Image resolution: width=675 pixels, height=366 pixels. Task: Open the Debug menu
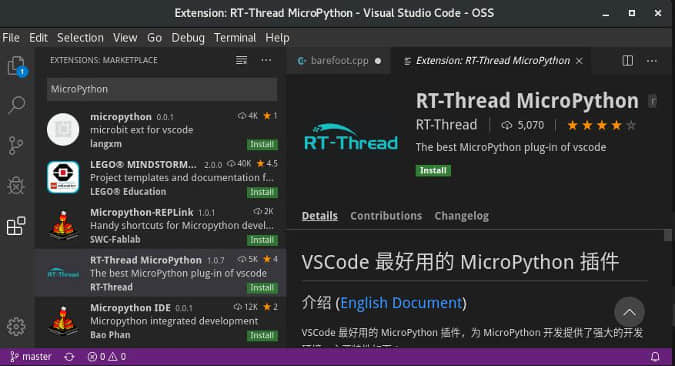click(188, 38)
